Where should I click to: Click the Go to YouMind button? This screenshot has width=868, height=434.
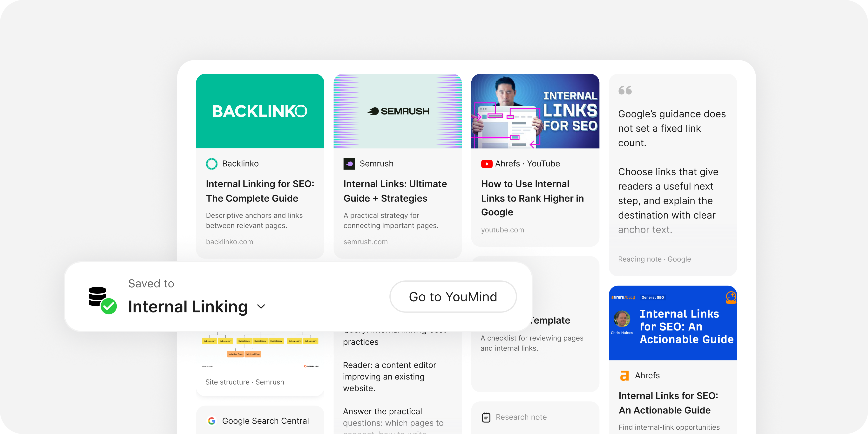pyautogui.click(x=453, y=297)
